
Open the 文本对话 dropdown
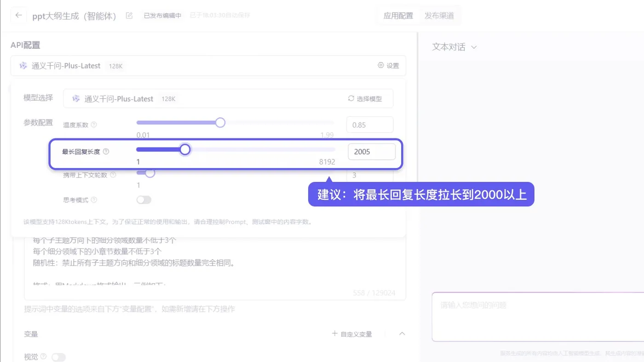(454, 47)
